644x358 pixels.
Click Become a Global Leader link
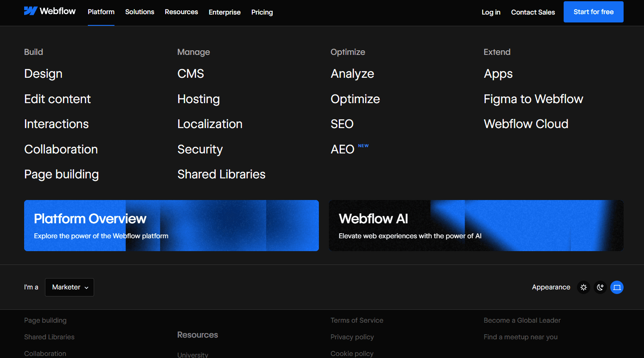pos(522,321)
